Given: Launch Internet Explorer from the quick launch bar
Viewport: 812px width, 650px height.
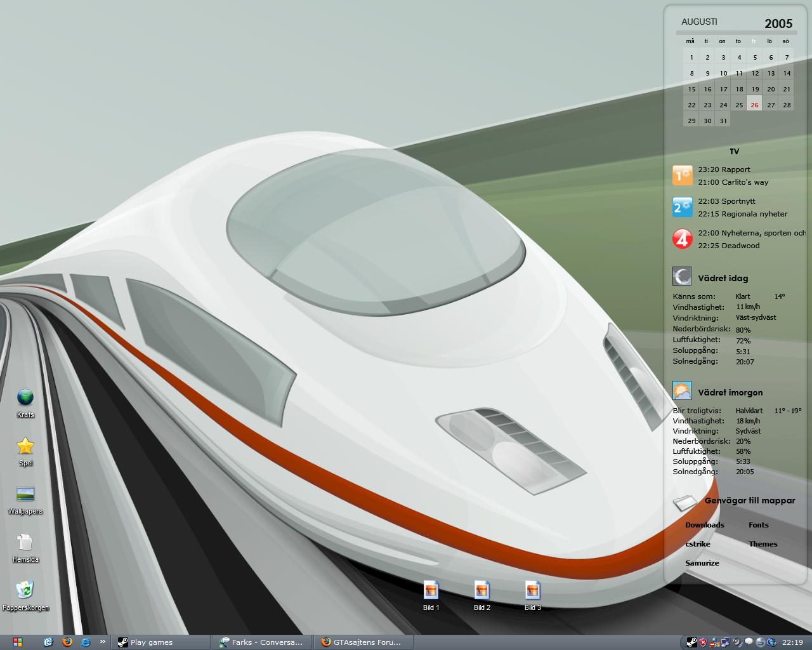Looking at the screenshot, I should coord(85,642).
